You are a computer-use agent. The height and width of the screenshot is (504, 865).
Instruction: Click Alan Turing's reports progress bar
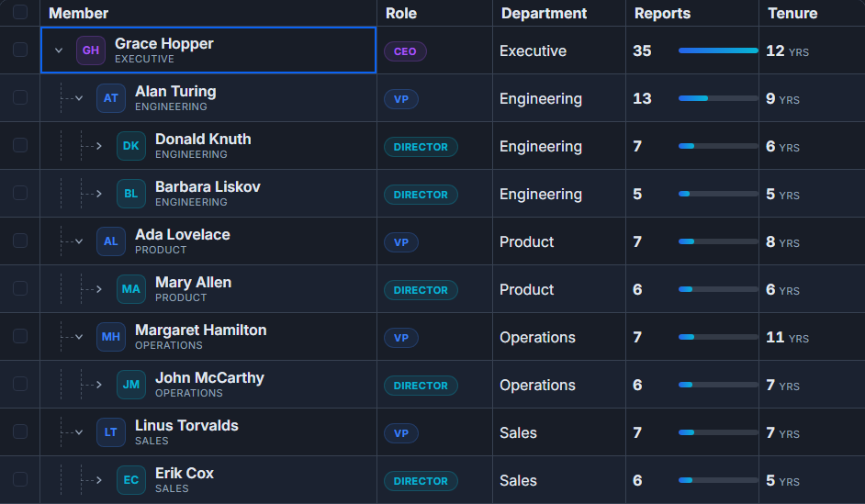(x=718, y=98)
